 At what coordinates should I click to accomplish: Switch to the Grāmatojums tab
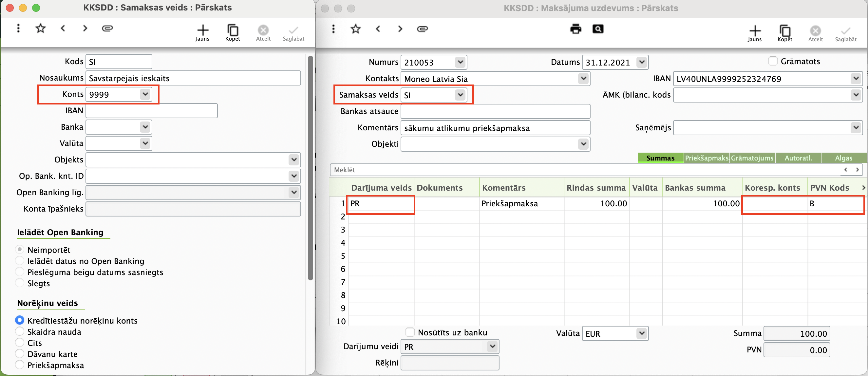pyautogui.click(x=752, y=158)
